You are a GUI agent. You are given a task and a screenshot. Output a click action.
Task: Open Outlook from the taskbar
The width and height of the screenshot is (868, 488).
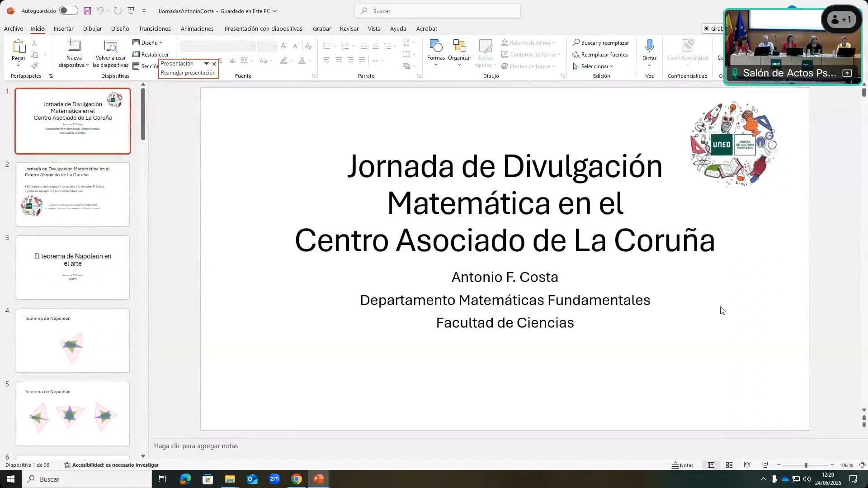coord(252,479)
